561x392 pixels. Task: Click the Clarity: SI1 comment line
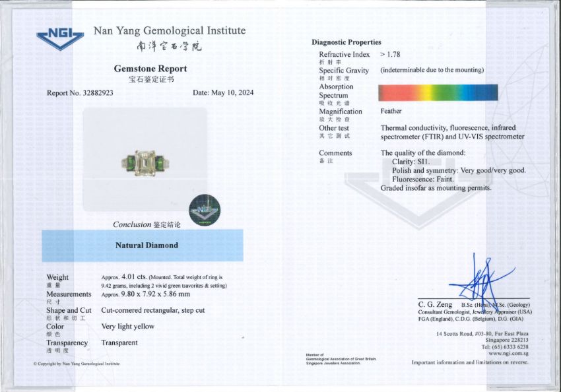(410, 162)
